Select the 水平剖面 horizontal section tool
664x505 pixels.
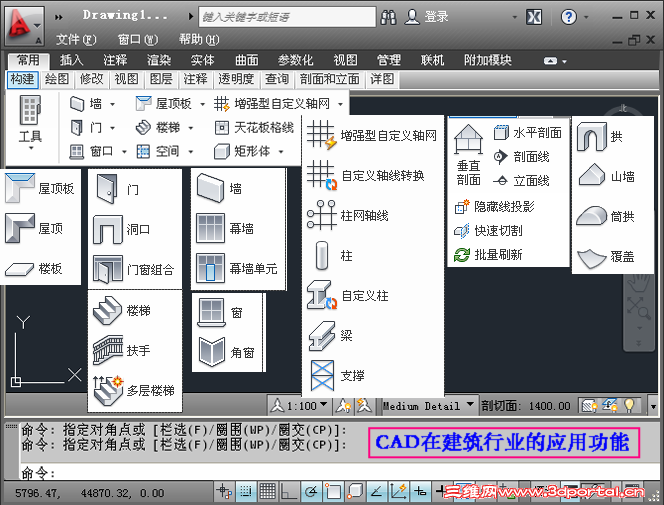(x=528, y=133)
